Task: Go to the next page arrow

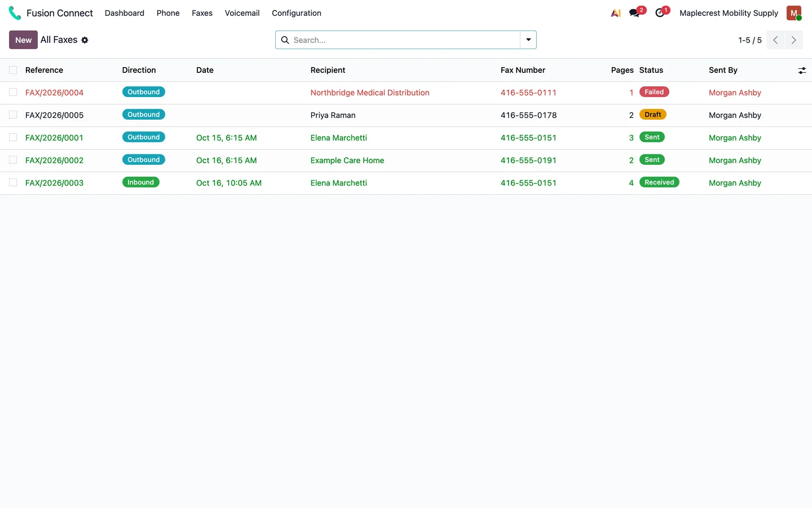Action: click(x=794, y=40)
